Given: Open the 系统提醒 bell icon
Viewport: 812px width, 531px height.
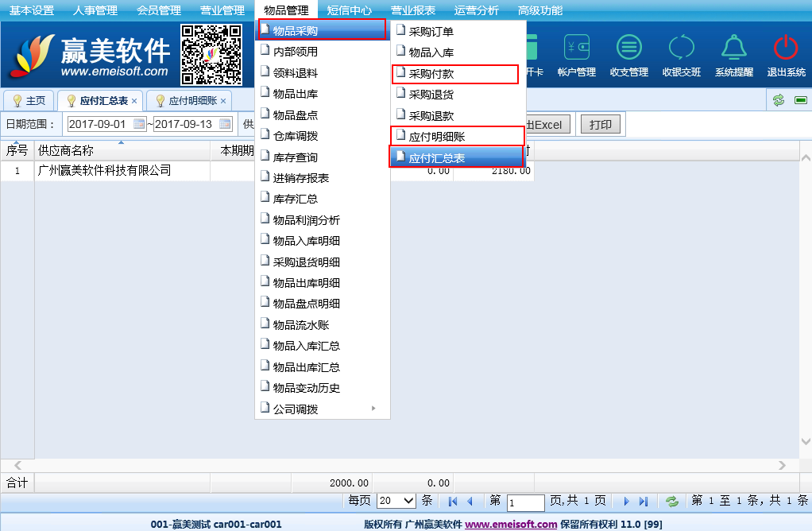Looking at the screenshot, I should click(x=733, y=48).
